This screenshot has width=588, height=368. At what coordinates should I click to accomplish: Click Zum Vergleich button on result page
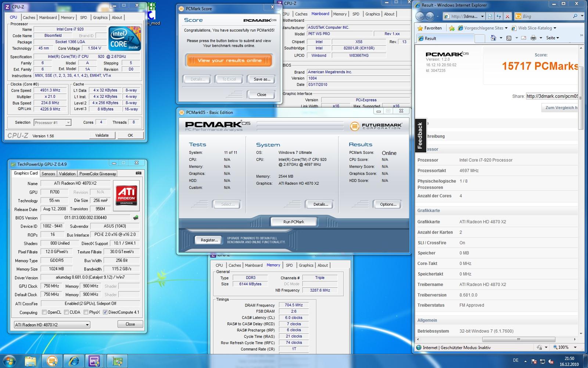point(560,108)
